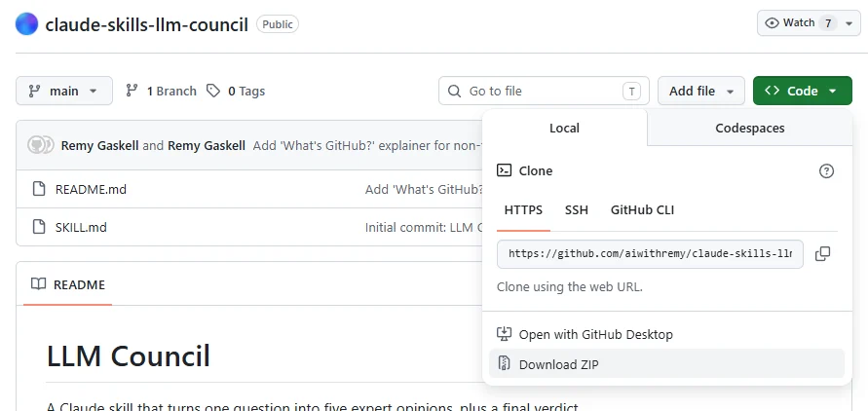Viewport: 868px width, 411px height.
Task: Expand the Watch notifications dropdown arrow
Action: point(849,23)
